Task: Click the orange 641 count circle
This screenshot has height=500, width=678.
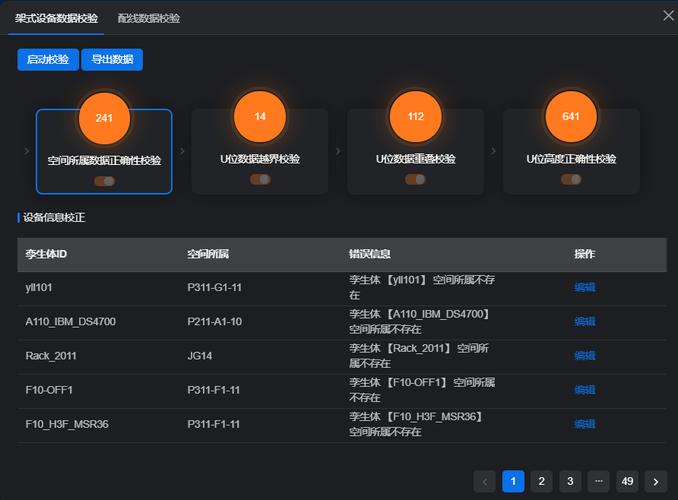Action: (x=571, y=116)
